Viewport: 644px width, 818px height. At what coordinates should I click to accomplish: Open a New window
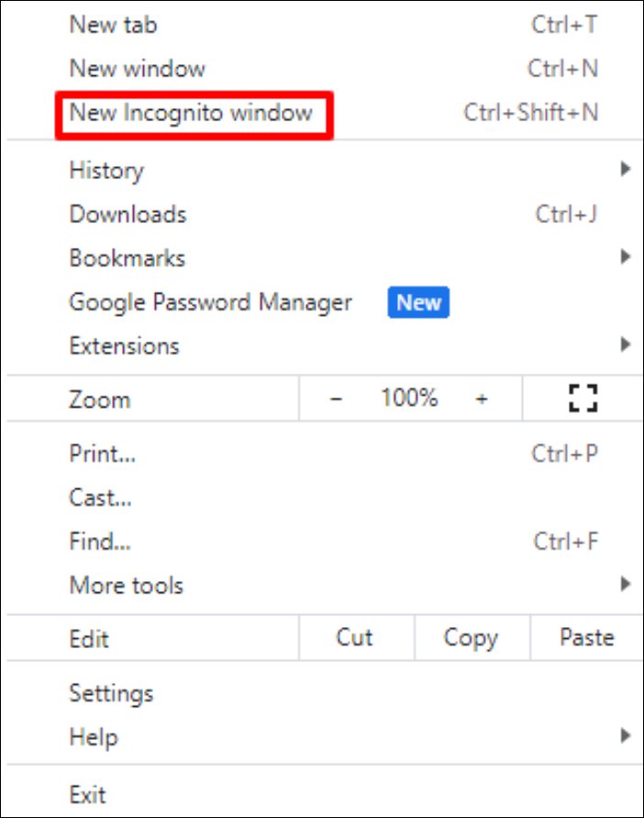[138, 69]
